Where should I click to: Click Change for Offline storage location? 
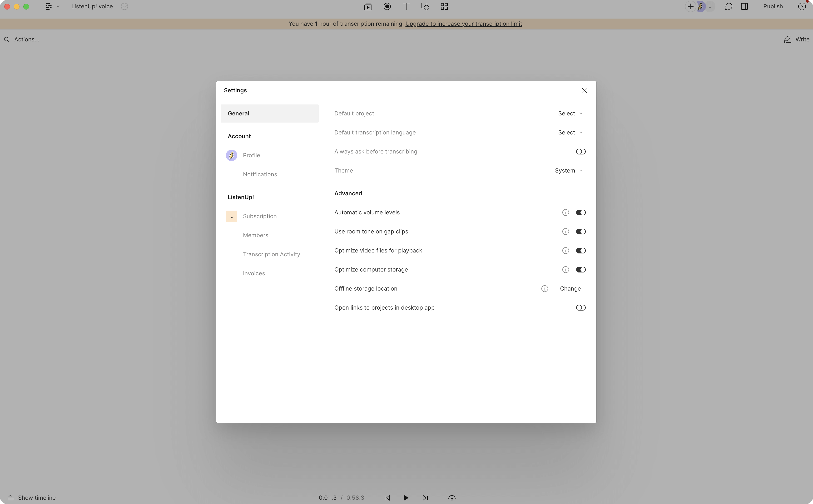coord(570,289)
